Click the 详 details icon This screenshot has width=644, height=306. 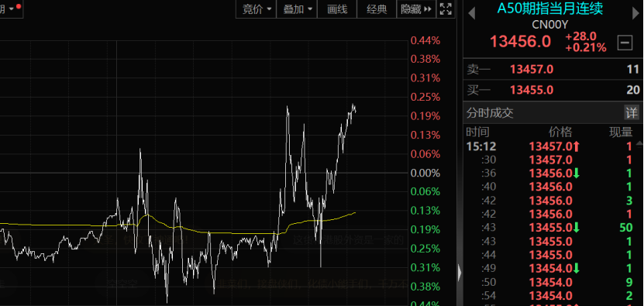click(x=632, y=112)
